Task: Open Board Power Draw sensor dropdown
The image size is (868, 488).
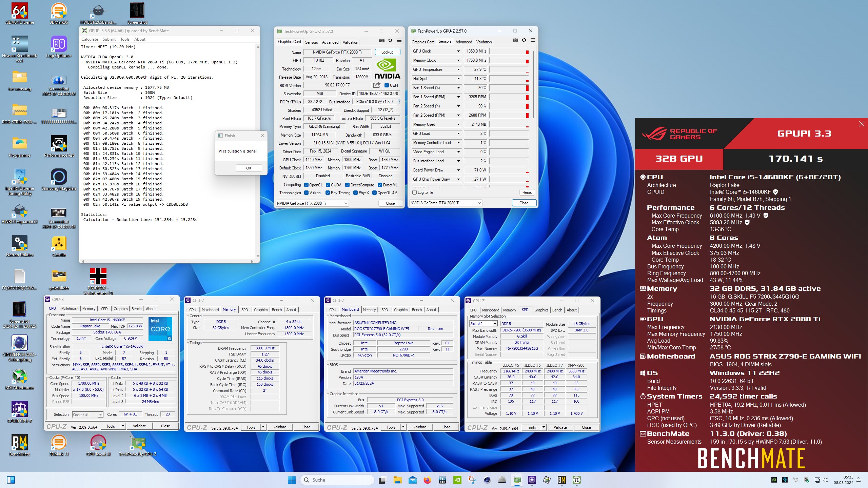Action: click(x=458, y=170)
